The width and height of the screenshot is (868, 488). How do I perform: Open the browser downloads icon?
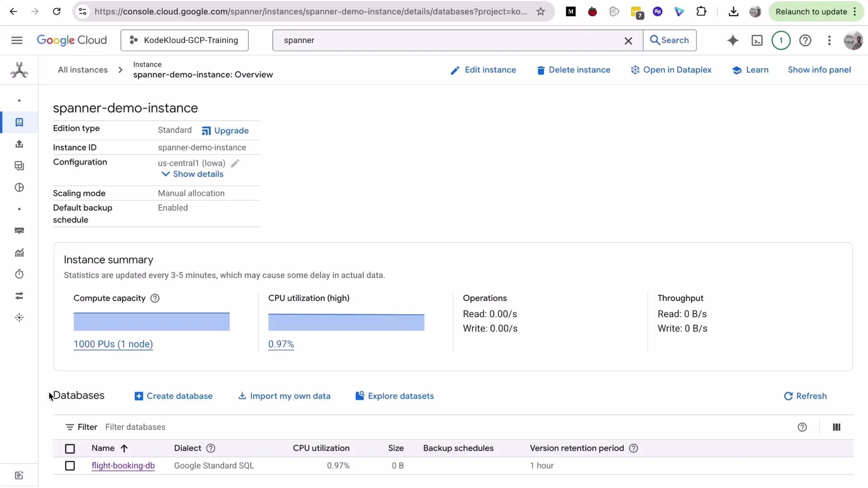point(733,12)
